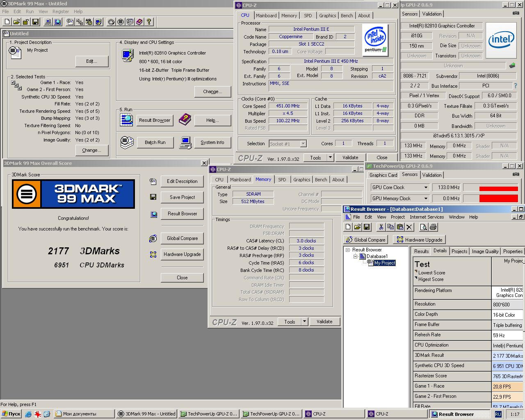Click Change... button under Selected Tests
525x420 pixels.
click(92, 150)
